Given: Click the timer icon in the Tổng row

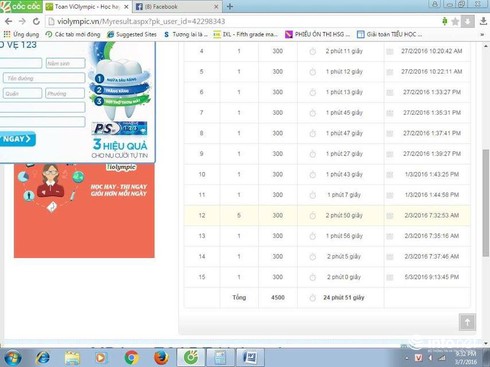Looking at the screenshot, I should point(313,298).
